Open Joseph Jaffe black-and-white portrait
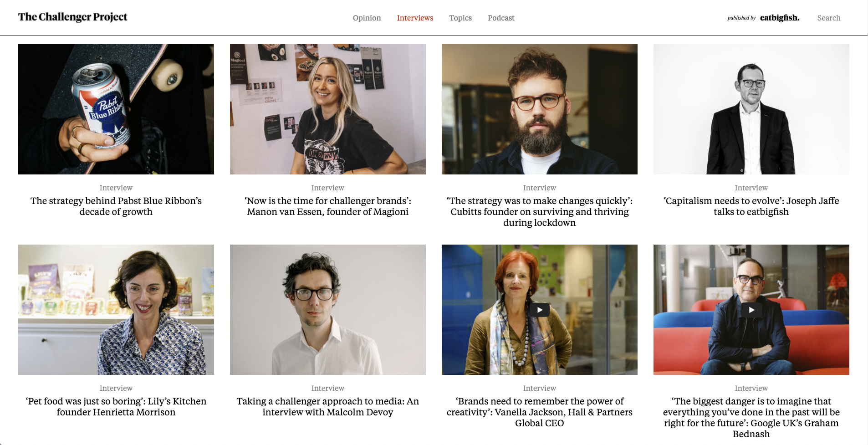Screen dimensions: 868x445 click(x=751, y=109)
